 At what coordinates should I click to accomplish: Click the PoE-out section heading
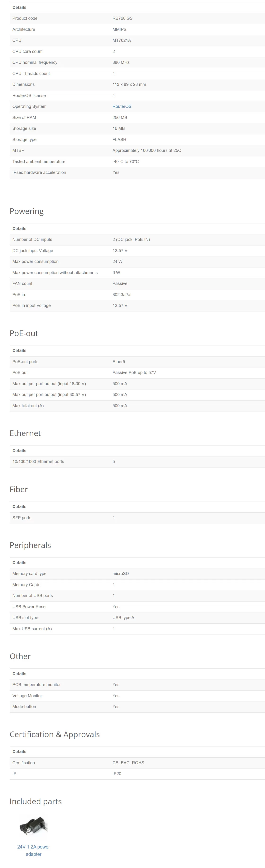(24, 333)
